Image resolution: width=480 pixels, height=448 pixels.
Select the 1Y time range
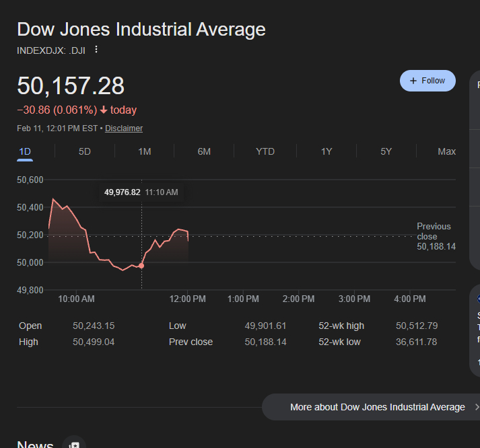327,151
